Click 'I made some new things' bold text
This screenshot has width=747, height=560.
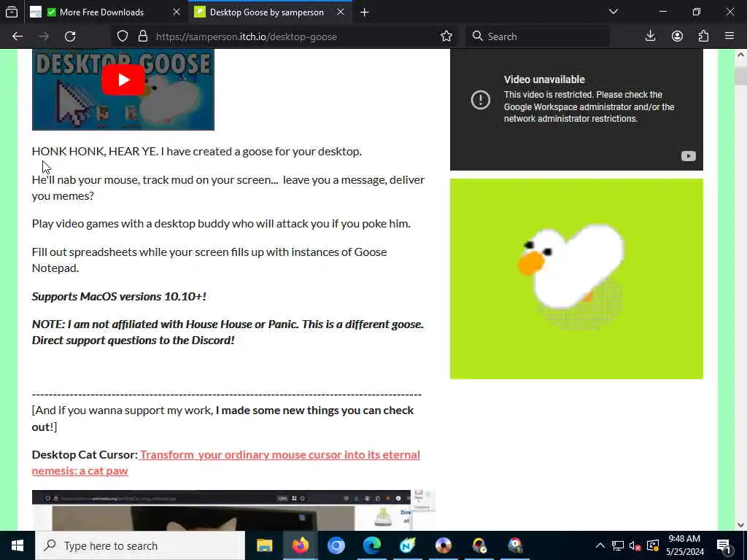pyautogui.click(x=274, y=411)
